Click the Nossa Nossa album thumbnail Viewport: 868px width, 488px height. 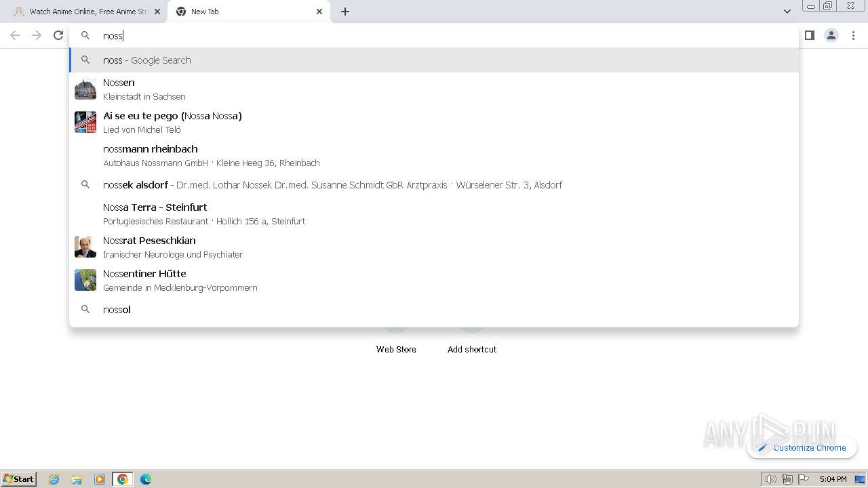pos(85,122)
